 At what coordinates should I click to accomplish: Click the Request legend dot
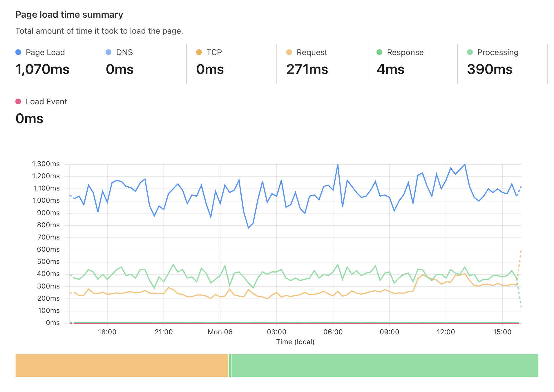[289, 52]
